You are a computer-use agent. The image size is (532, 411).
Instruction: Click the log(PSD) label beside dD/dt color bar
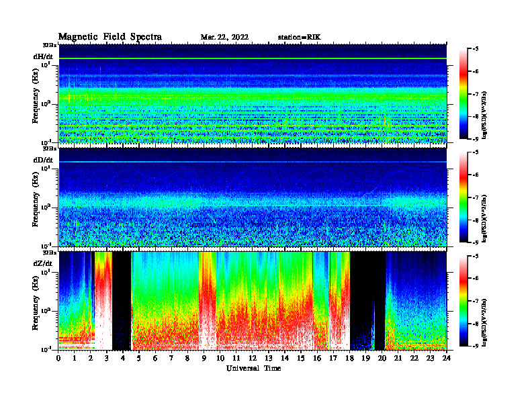pos(485,218)
